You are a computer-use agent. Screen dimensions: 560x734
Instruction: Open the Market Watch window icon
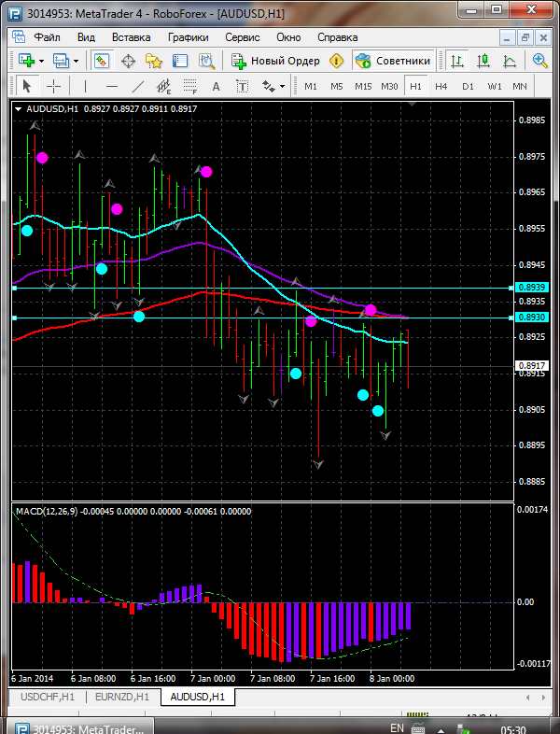click(102, 61)
